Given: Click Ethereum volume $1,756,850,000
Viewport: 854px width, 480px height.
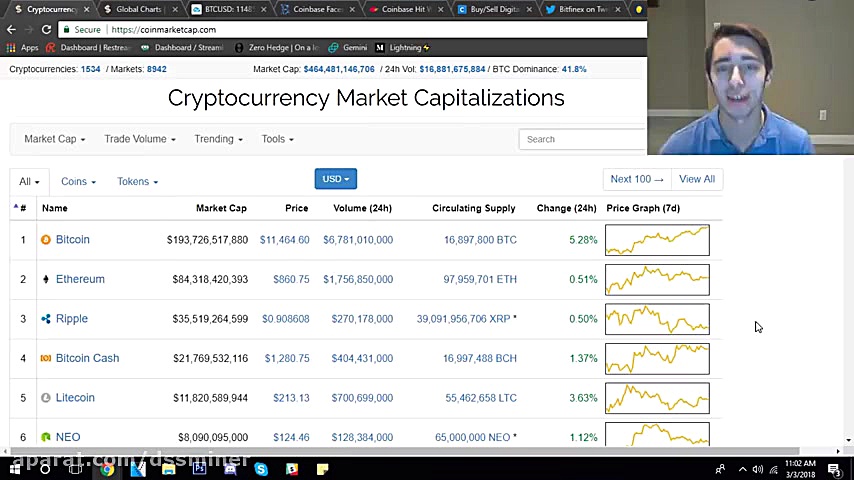Looking at the screenshot, I should click(358, 279).
